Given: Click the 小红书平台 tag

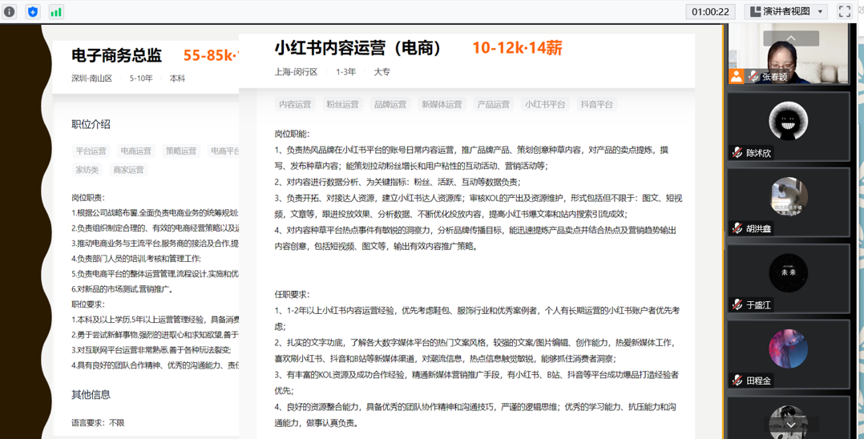Looking at the screenshot, I should 545,104.
